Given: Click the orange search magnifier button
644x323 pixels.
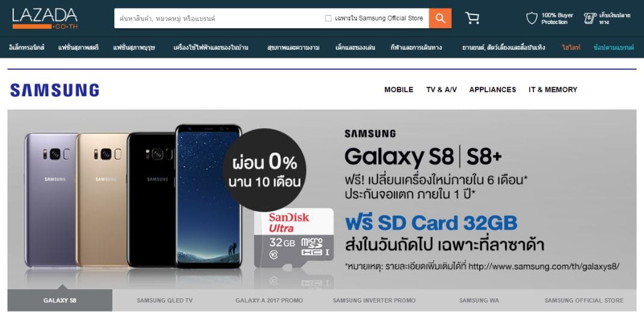Looking at the screenshot, I should (440, 19).
